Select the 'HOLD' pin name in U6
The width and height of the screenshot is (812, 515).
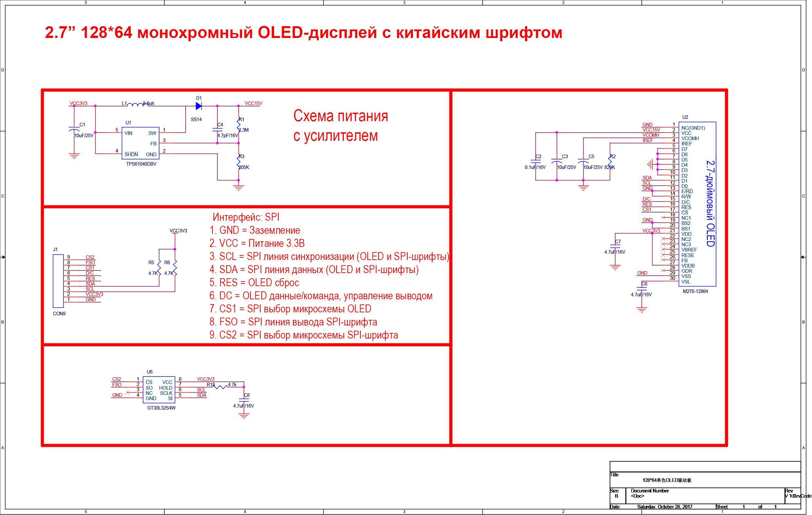pos(166,388)
